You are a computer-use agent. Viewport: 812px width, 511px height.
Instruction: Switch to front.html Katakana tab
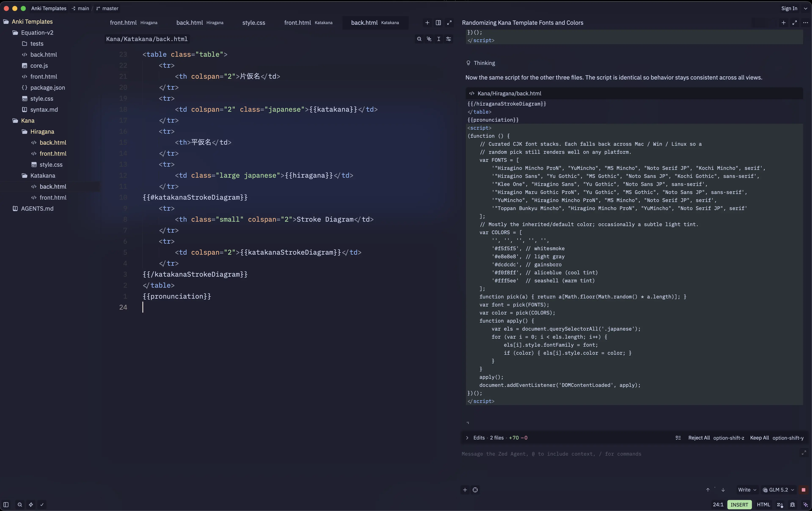[x=308, y=23]
